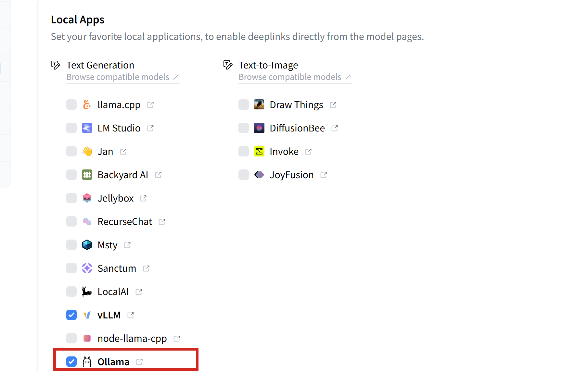This screenshot has height=372, width=588.
Task: Select the Jellybox checkbox
Action: 71,198
